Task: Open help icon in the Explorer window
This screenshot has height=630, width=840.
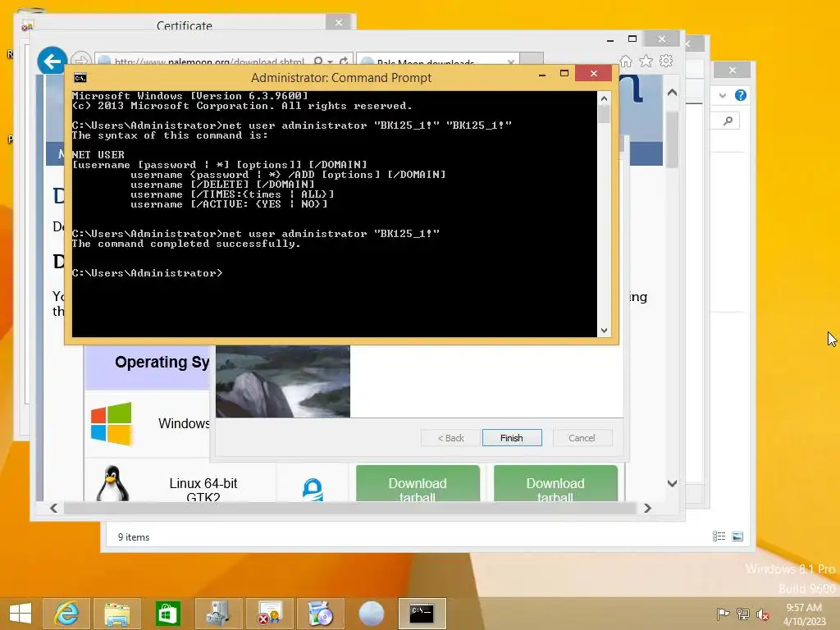Action: click(741, 95)
